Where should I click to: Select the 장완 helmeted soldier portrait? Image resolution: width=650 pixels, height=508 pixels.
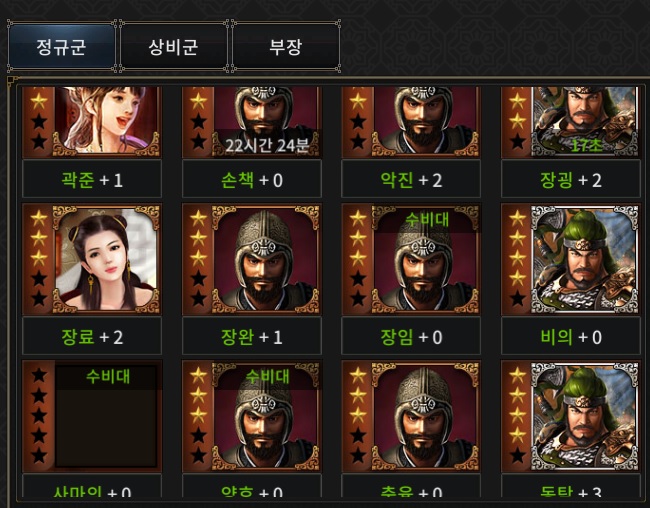click(x=266, y=259)
